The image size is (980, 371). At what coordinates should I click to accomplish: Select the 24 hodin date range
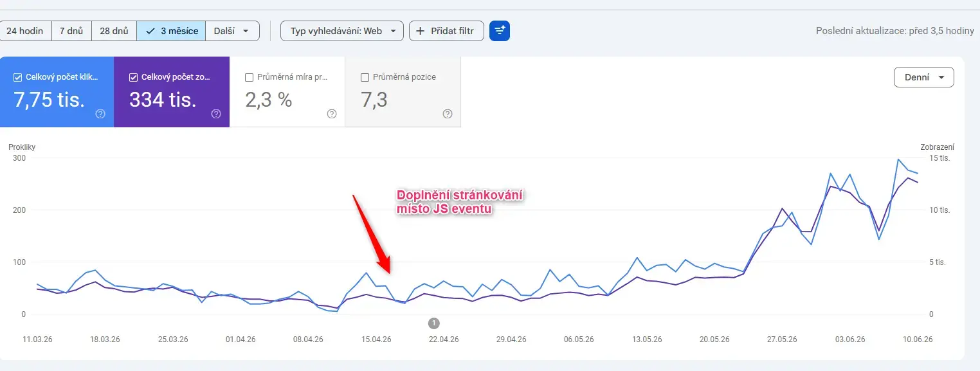(x=24, y=31)
